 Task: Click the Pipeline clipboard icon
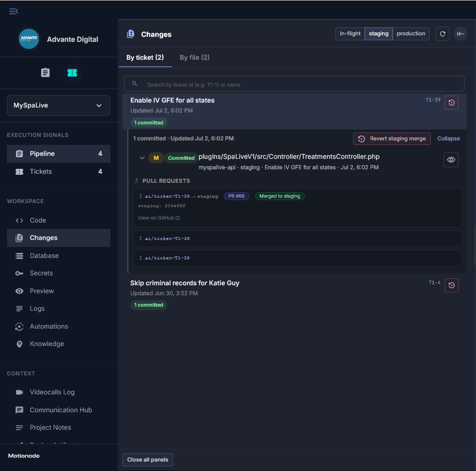(19, 154)
